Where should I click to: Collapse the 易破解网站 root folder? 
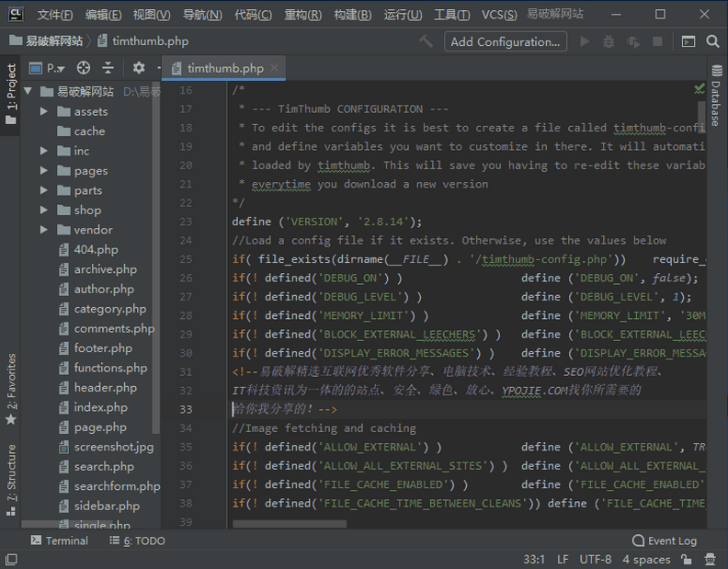pos(28,91)
